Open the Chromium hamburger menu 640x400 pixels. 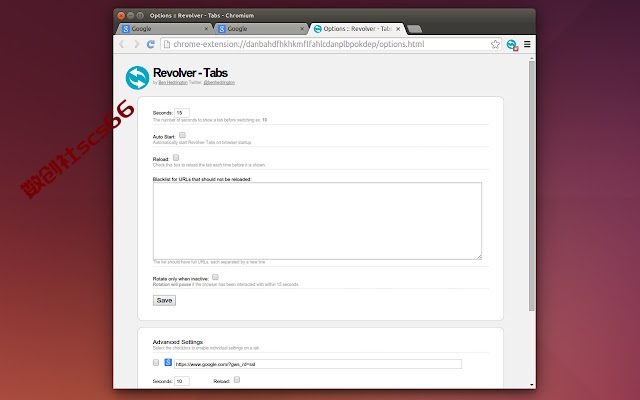click(x=527, y=44)
